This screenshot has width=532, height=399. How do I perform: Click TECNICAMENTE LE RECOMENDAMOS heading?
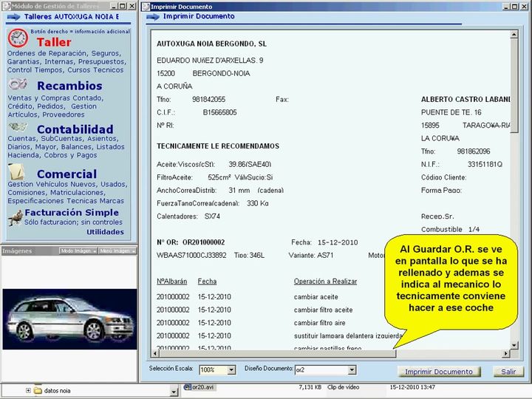point(218,146)
